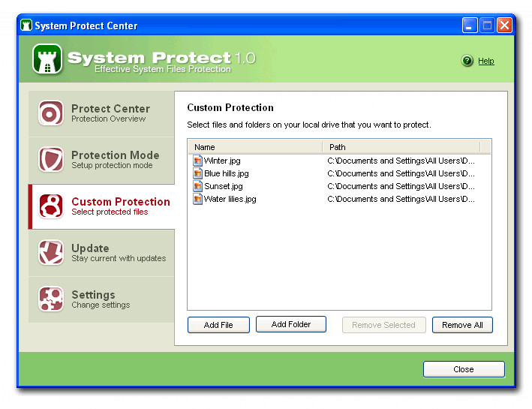
Task: Click the Protection Mode shield icon
Action: [50, 159]
